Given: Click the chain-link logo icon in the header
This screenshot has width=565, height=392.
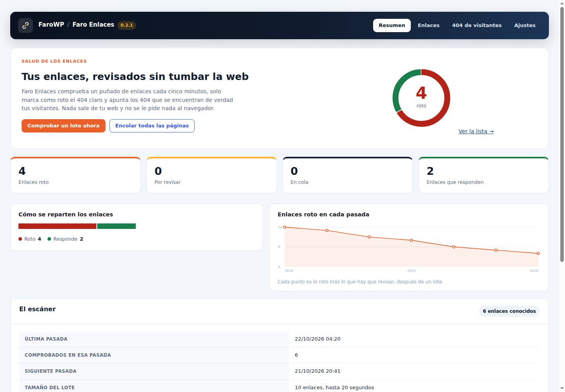Looking at the screenshot, I should (26, 25).
